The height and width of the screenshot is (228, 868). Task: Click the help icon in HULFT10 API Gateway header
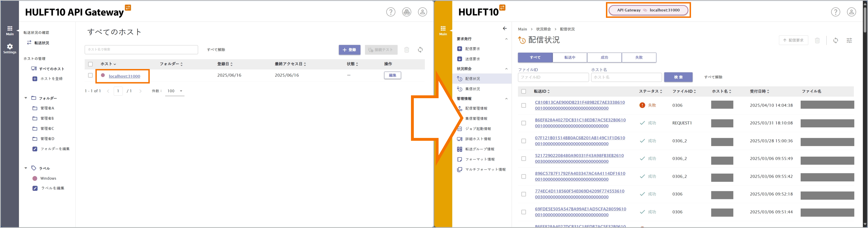point(390,12)
